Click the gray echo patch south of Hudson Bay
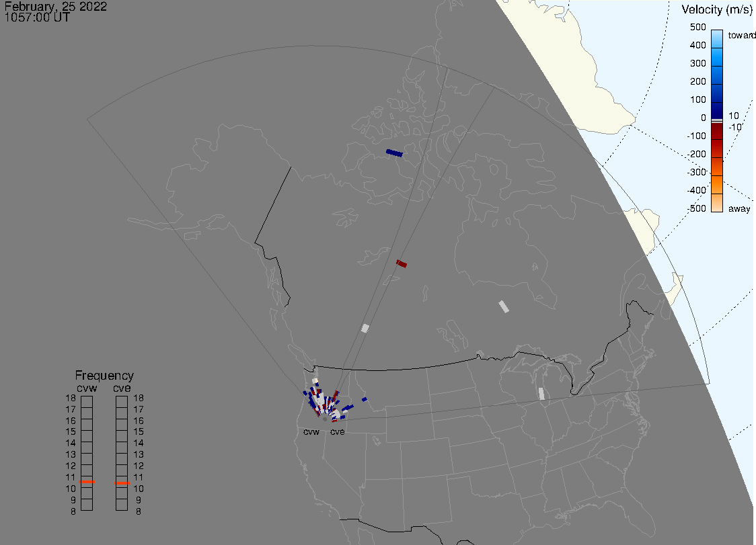756x545 pixels. [x=503, y=306]
